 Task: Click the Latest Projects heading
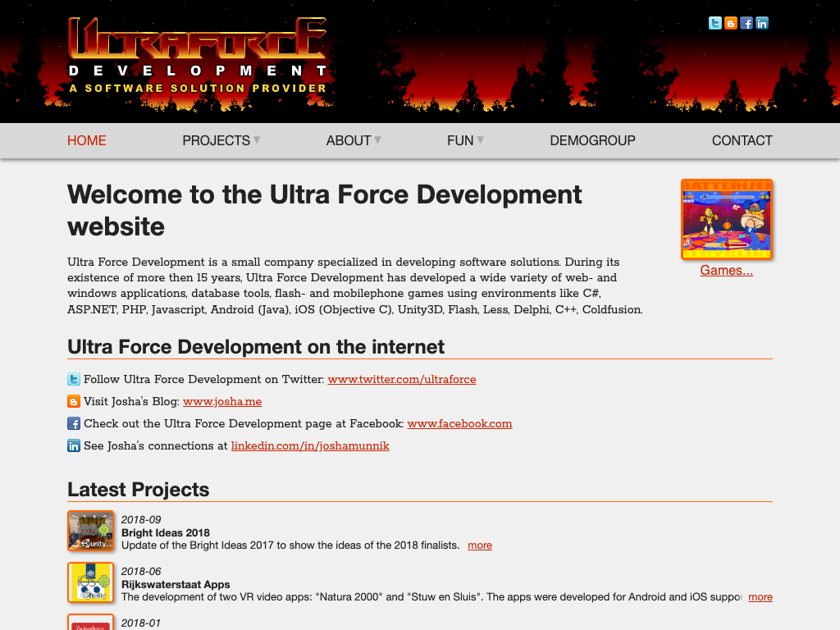point(138,490)
